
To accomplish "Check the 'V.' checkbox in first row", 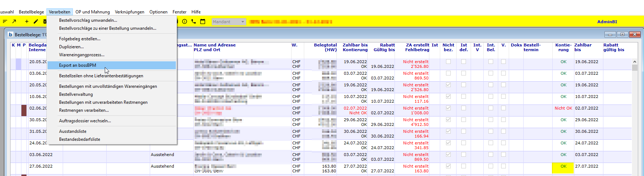I will pyautogui.click(x=503, y=62).
